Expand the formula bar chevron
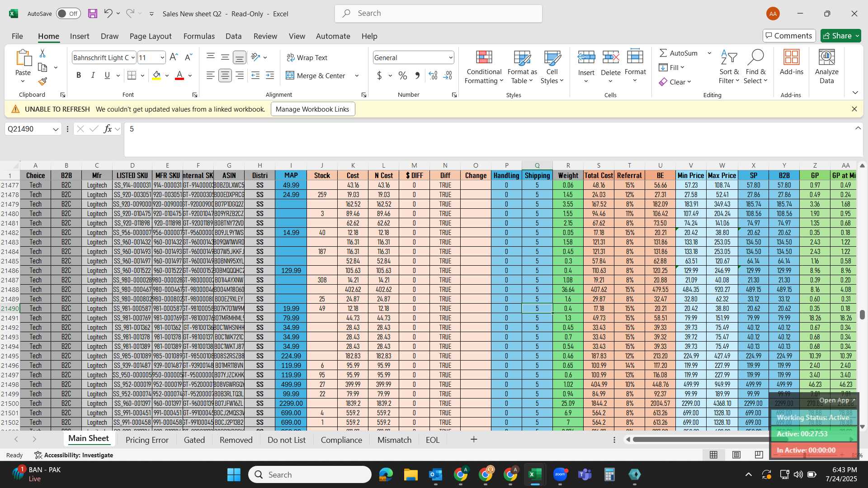 (858, 128)
